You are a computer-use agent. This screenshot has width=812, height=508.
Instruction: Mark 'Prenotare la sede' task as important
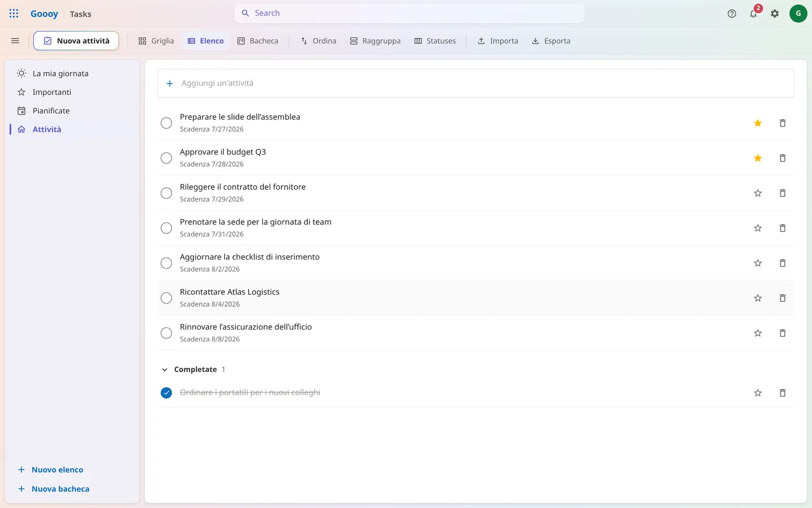point(758,228)
